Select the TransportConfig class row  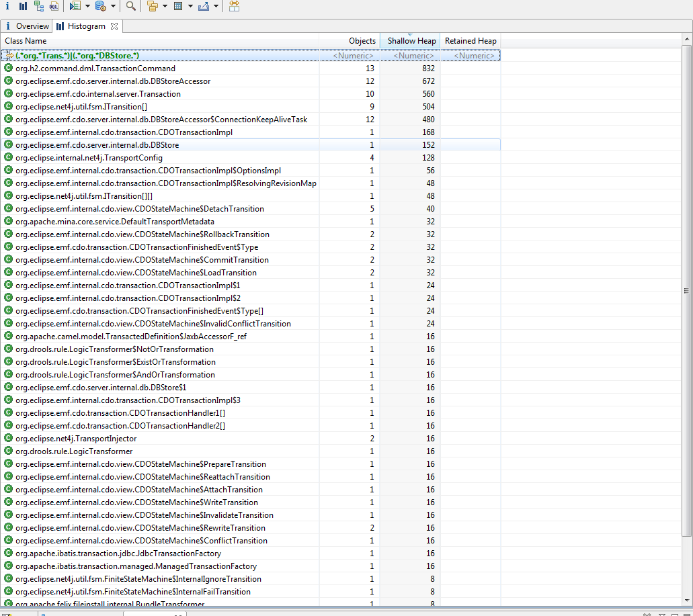[251, 158]
